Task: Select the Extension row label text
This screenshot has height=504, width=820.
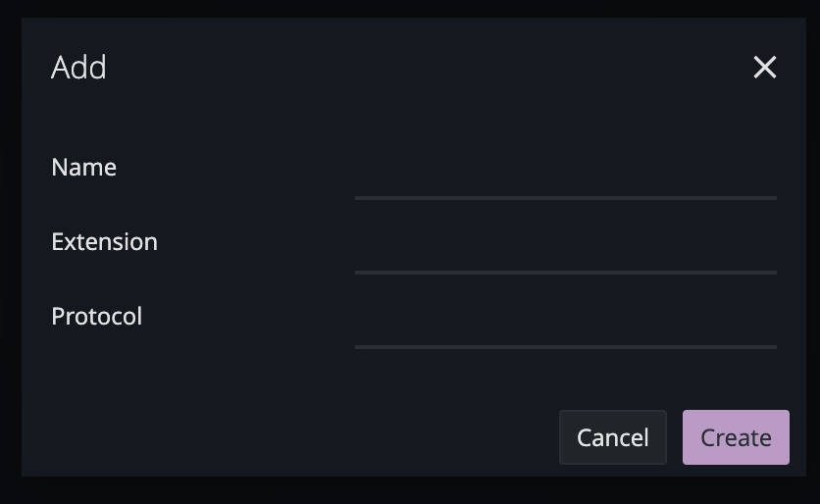Action: pos(104,242)
